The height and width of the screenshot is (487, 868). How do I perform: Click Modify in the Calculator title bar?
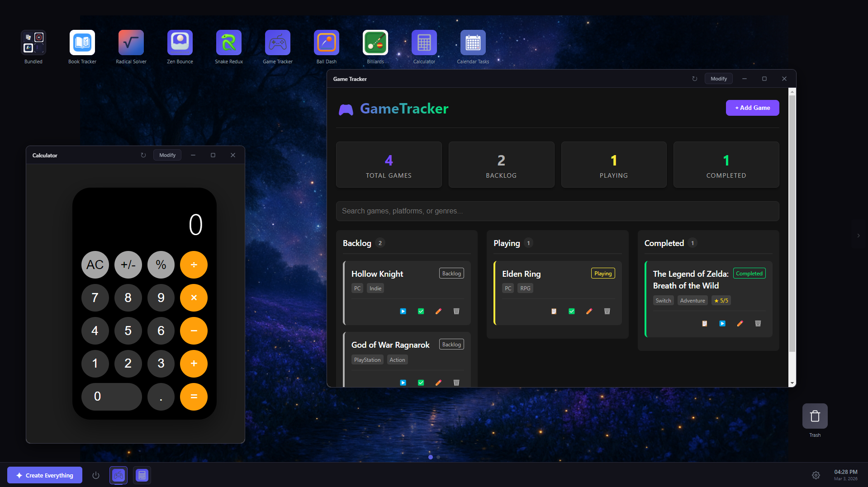167,155
